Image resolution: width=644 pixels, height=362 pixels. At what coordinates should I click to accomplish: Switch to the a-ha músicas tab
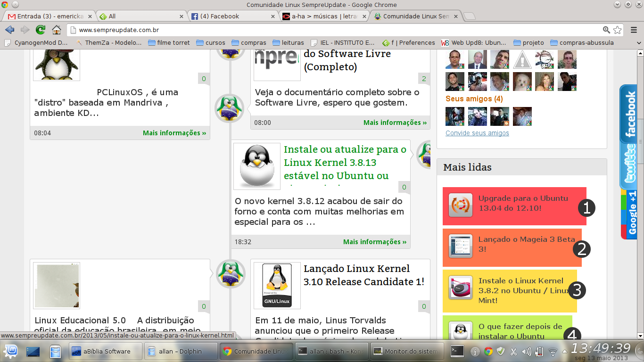[x=324, y=16]
